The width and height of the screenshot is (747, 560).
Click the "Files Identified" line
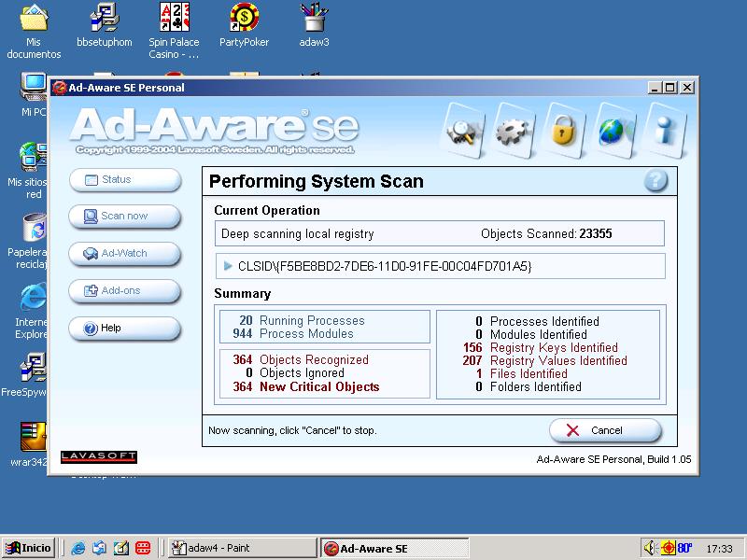tap(522, 373)
